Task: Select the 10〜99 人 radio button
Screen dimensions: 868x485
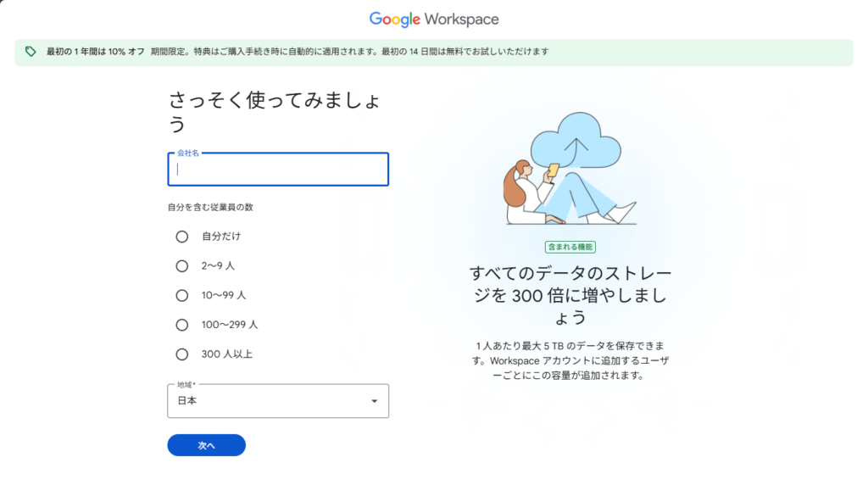Action: 181,296
